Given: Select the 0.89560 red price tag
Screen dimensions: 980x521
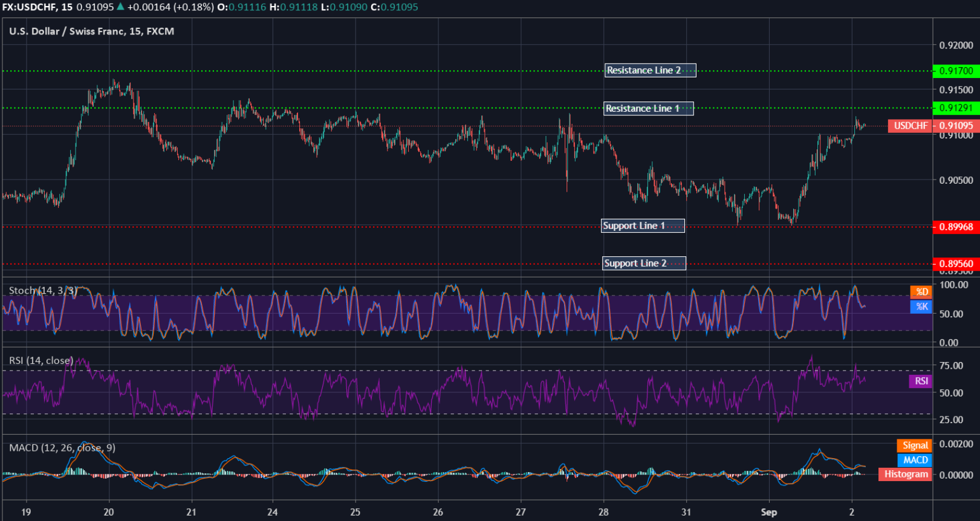Looking at the screenshot, I should click(x=956, y=264).
